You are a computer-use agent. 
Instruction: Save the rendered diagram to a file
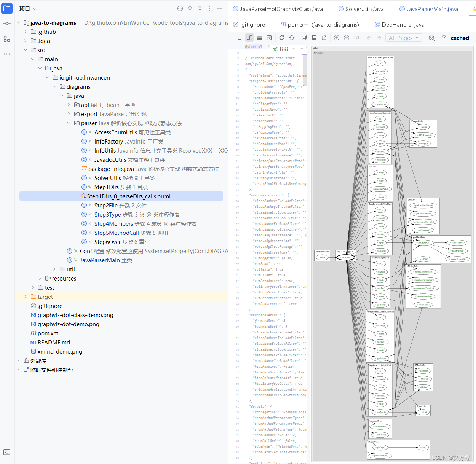coord(314,38)
